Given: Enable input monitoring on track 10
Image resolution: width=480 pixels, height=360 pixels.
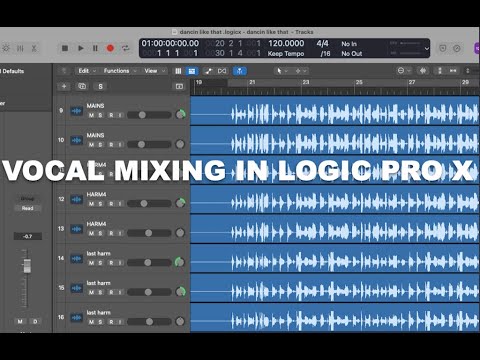Looking at the screenshot, I should click(120, 145).
